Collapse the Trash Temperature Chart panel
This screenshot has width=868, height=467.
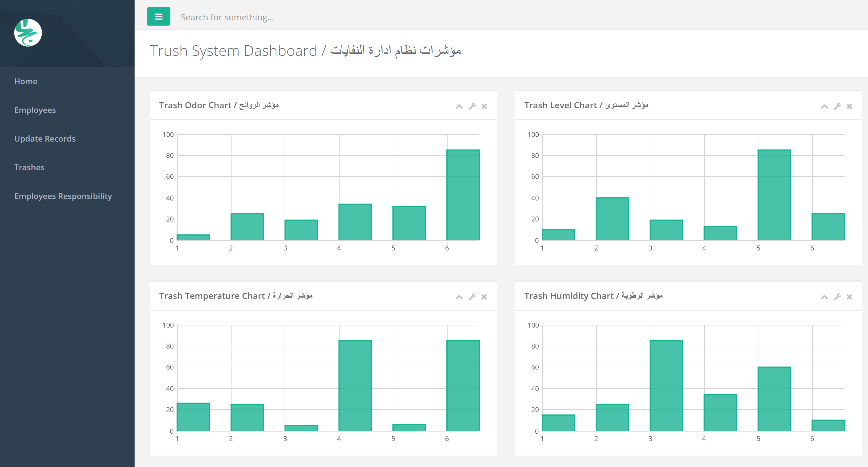(x=459, y=297)
